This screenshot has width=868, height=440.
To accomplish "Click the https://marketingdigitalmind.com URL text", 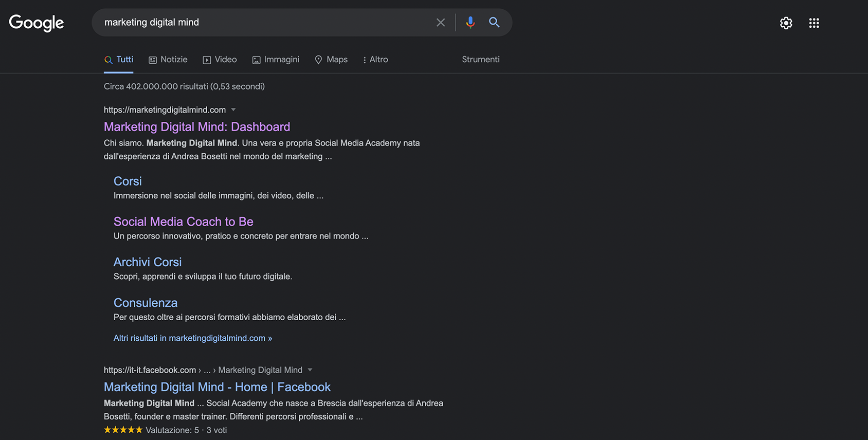I will coord(165,110).
